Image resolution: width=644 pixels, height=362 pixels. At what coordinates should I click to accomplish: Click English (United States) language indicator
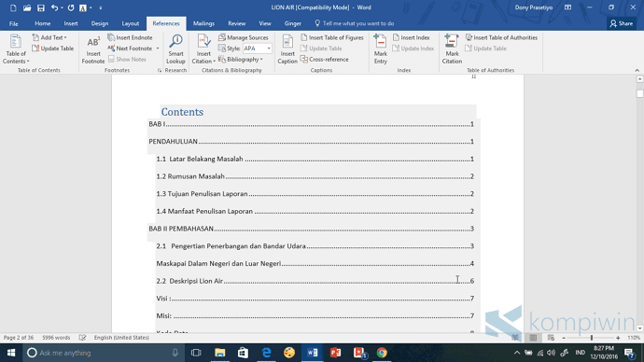(121, 338)
